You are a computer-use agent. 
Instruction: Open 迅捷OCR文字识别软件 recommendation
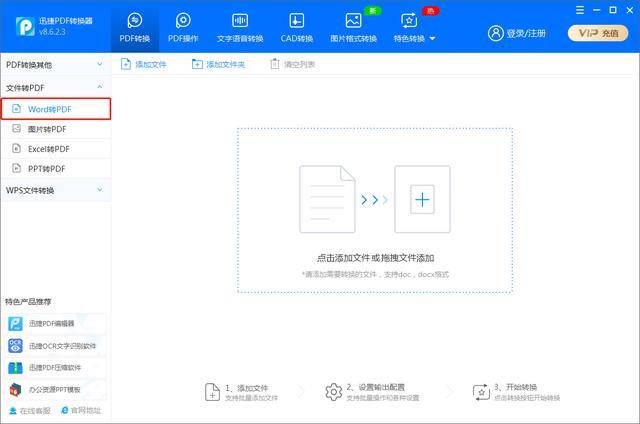(x=56, y=346)
